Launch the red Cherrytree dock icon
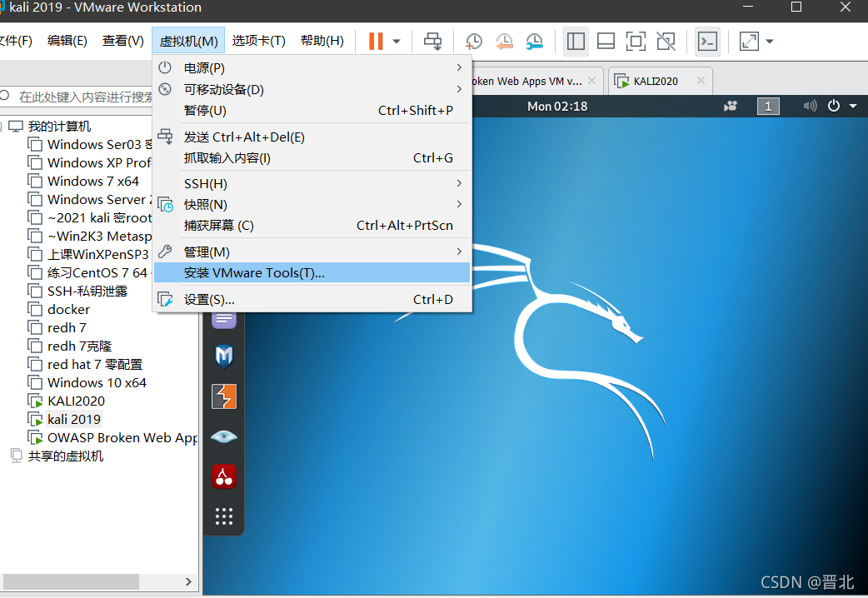 (x=223, y=476)
